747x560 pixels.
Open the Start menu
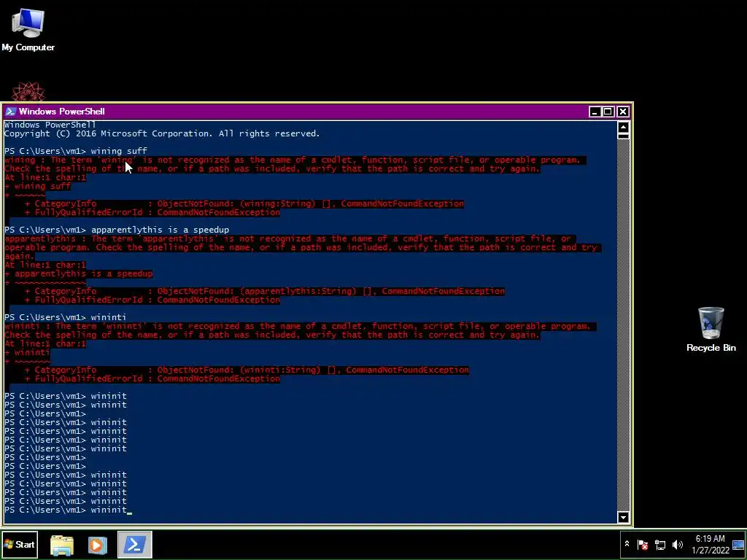(20, 545)
